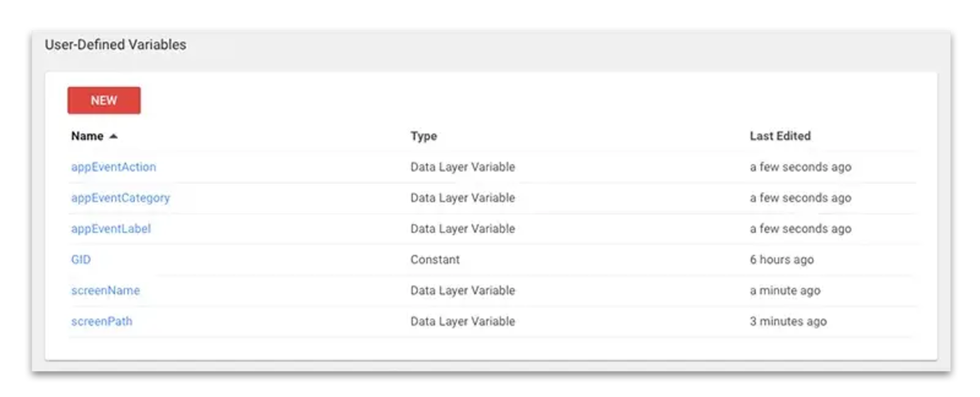Click the '6 hours ago' timestamp for GID

781,259
